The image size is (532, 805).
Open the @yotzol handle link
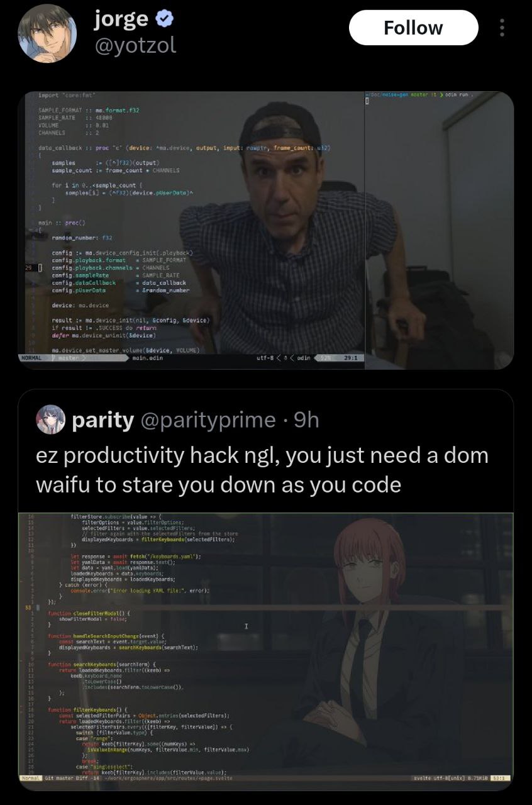click(x=135, y=45)
